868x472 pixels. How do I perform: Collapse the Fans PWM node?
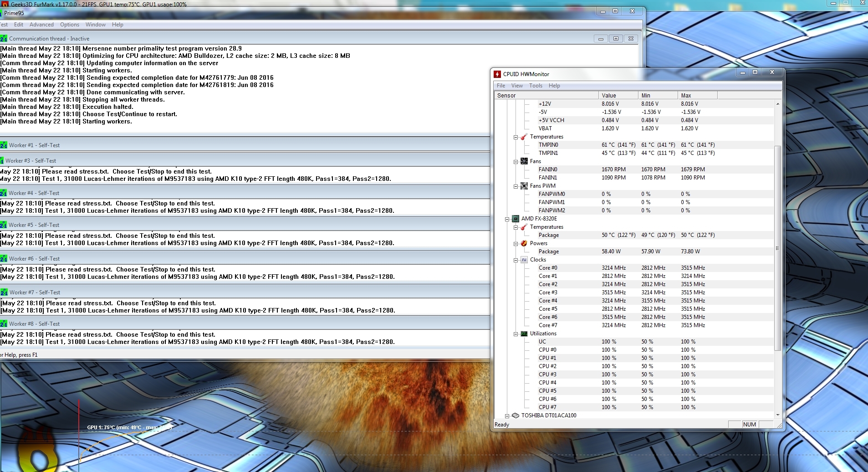(x=516, y=186)
